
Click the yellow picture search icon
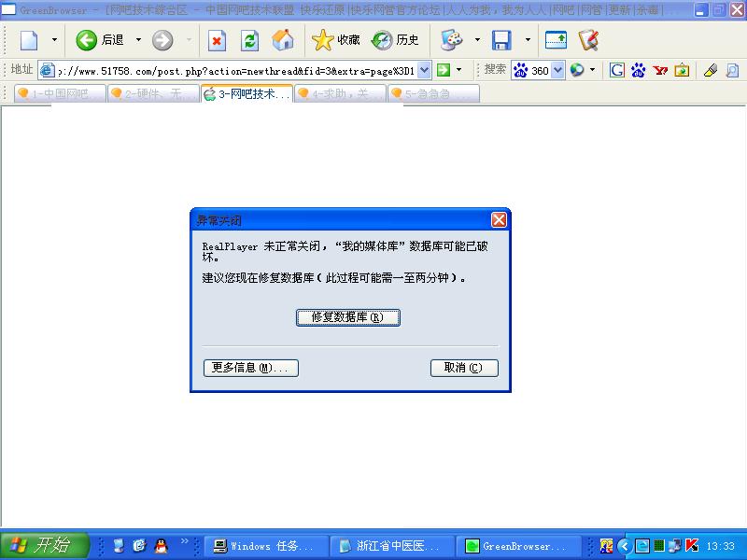click(x=682, y=71)
